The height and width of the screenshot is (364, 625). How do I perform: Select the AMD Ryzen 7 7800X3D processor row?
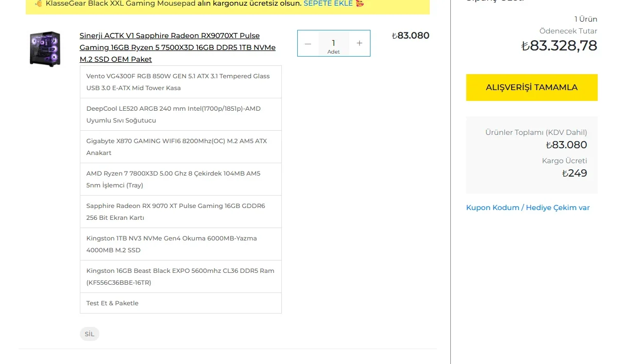click(181, 179)
